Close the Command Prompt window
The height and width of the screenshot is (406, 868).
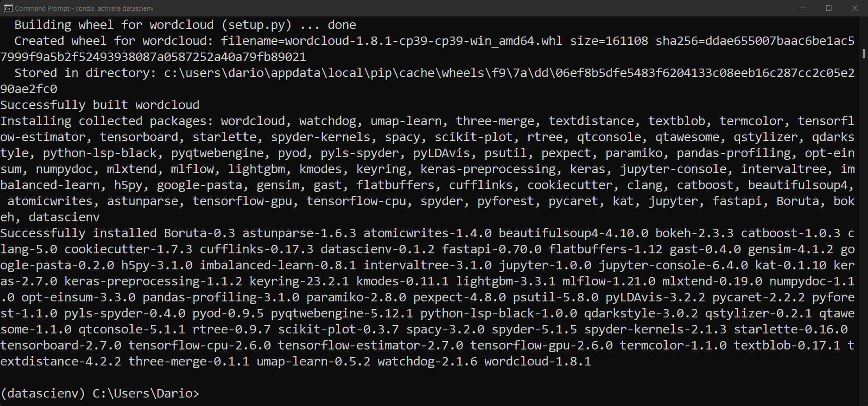(855, 8)
